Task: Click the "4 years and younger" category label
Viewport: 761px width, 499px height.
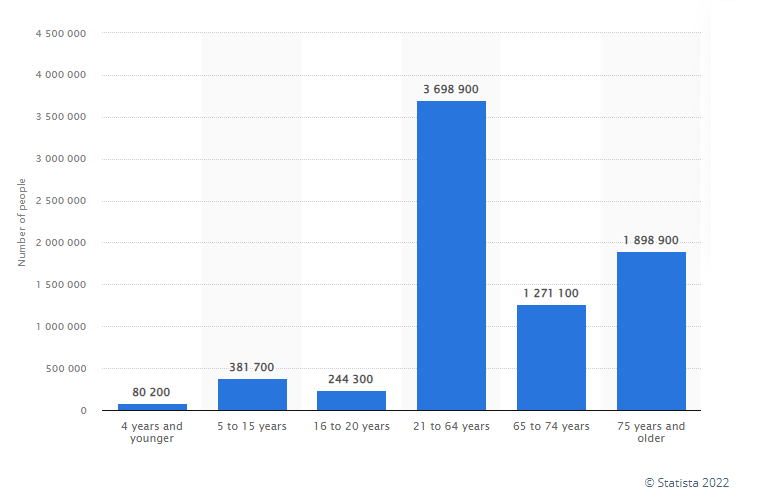Action: pyautogui.click(x=152, y=432)
